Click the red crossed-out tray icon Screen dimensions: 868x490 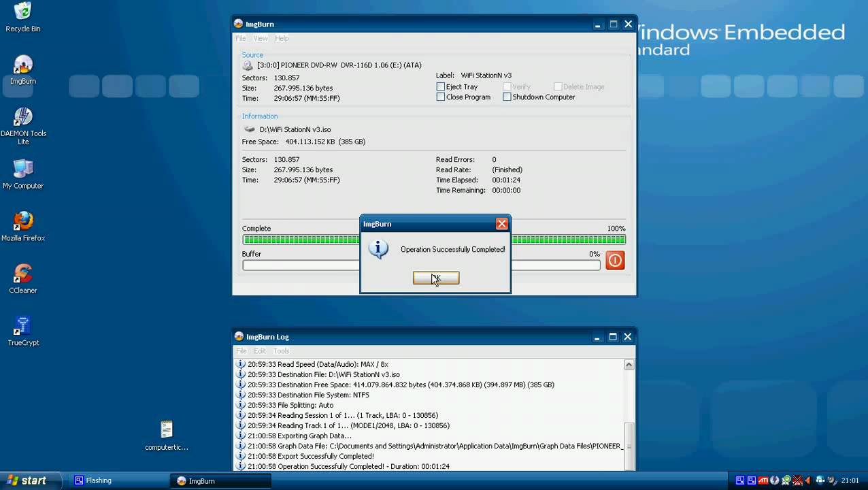pos(799,480)
